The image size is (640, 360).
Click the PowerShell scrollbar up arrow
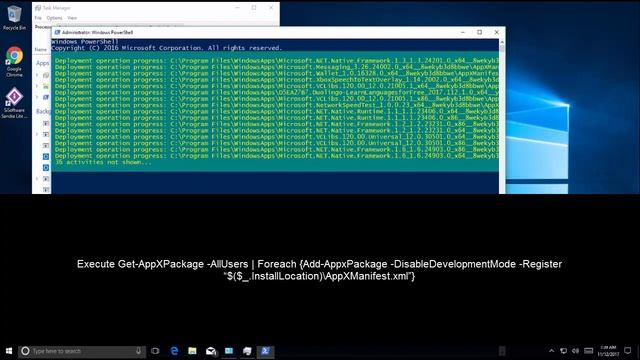coord(502,42)
